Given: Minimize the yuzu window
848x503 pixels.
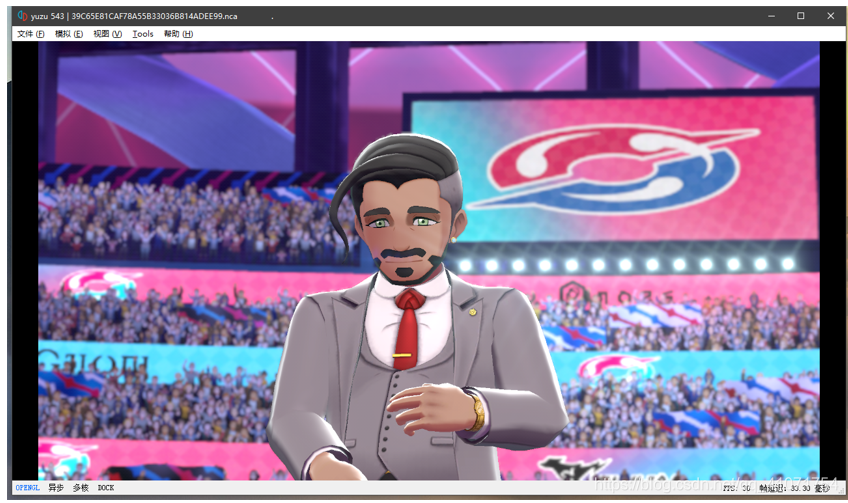Looking at the screenshot, I should click(771, 16).
